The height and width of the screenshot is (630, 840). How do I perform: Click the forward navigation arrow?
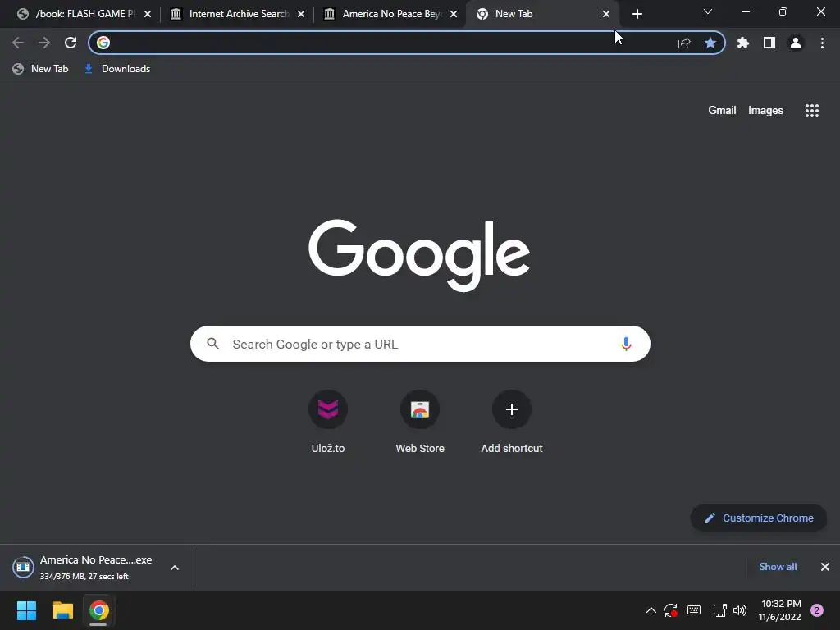tap(44, 43)
